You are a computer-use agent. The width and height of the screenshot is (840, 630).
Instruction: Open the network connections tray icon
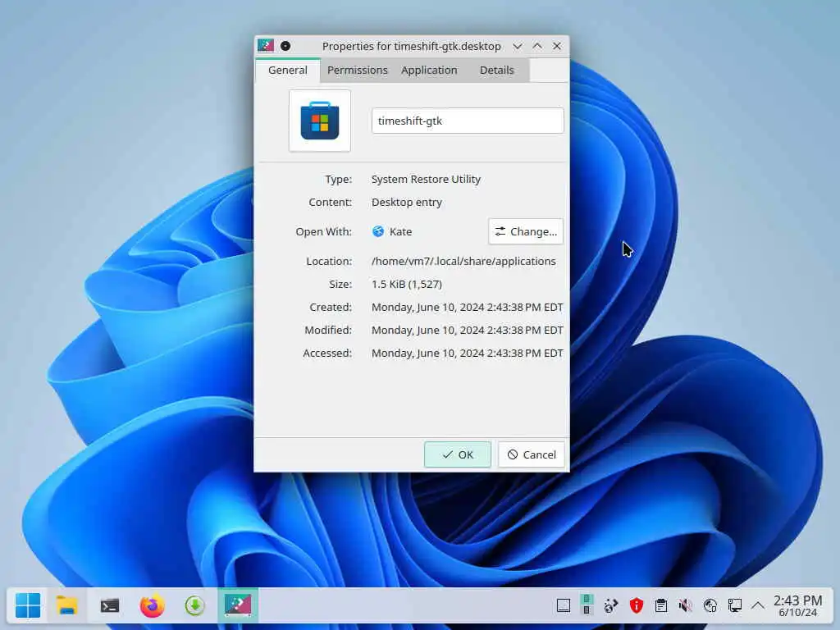point(734,606)
